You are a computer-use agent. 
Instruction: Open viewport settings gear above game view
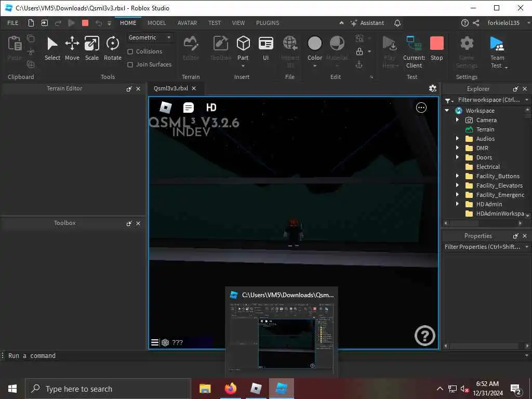(433, 88)
